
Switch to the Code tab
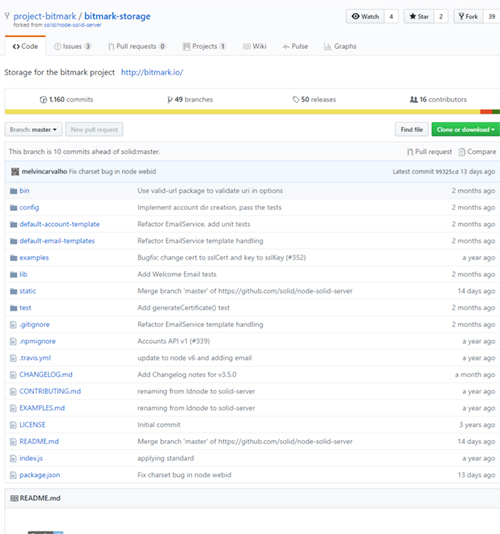click(25, 46)
